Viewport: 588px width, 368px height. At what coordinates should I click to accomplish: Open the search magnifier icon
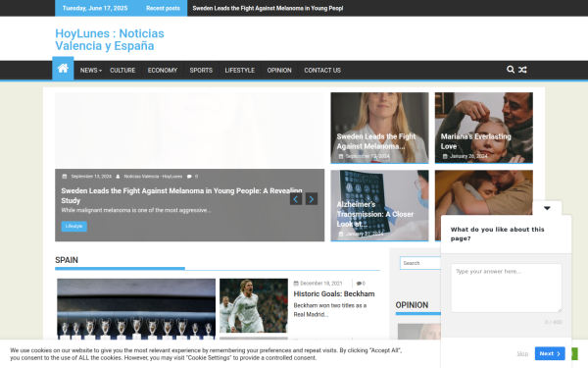click(511, 70)
